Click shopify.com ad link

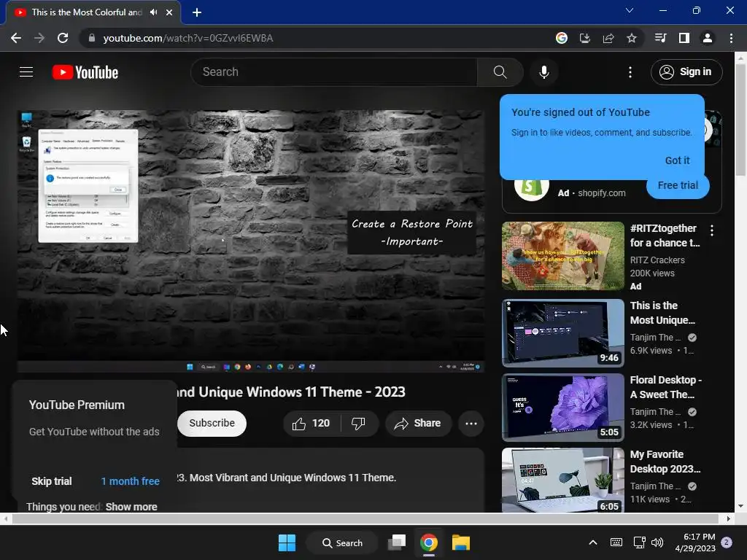[x=601, y=192]
